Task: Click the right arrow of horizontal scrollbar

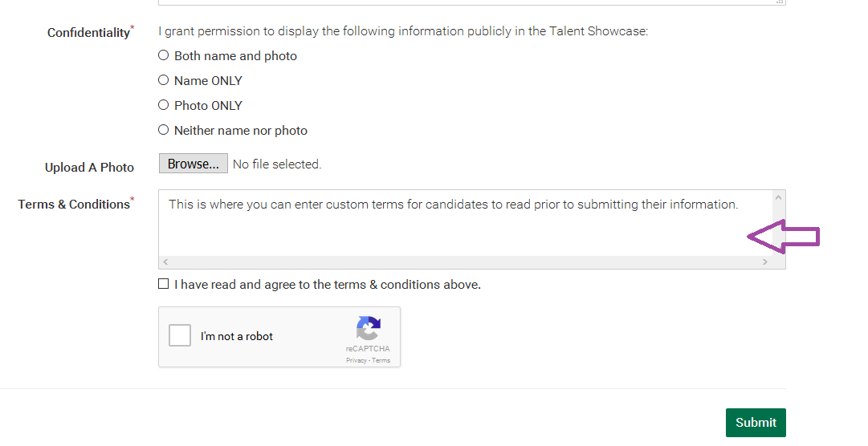Action: coord(765,262)
